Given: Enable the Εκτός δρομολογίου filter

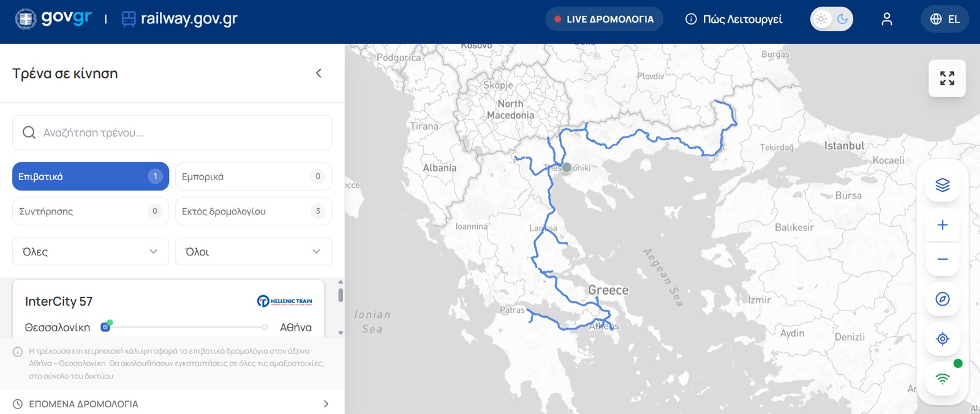Looking at the screenshot, I should (x=253, y=211).
